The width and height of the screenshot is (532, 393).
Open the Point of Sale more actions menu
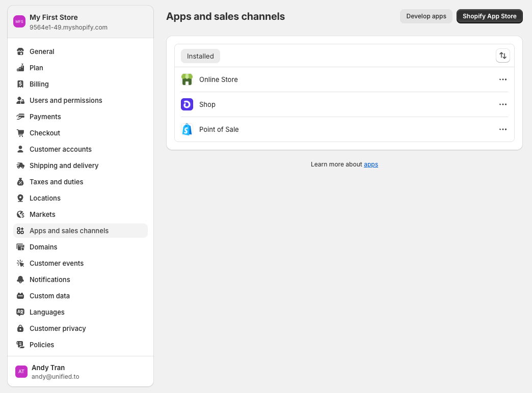click(503, 129)
